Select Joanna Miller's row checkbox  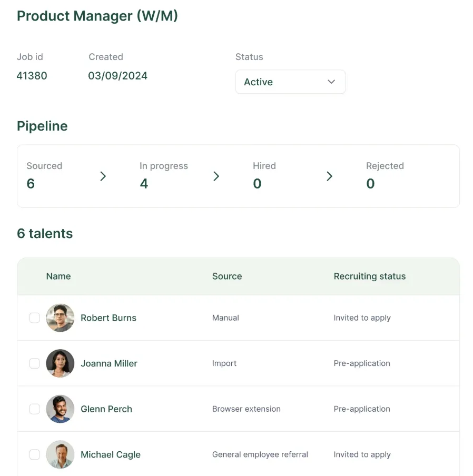(x=34, y=363)
